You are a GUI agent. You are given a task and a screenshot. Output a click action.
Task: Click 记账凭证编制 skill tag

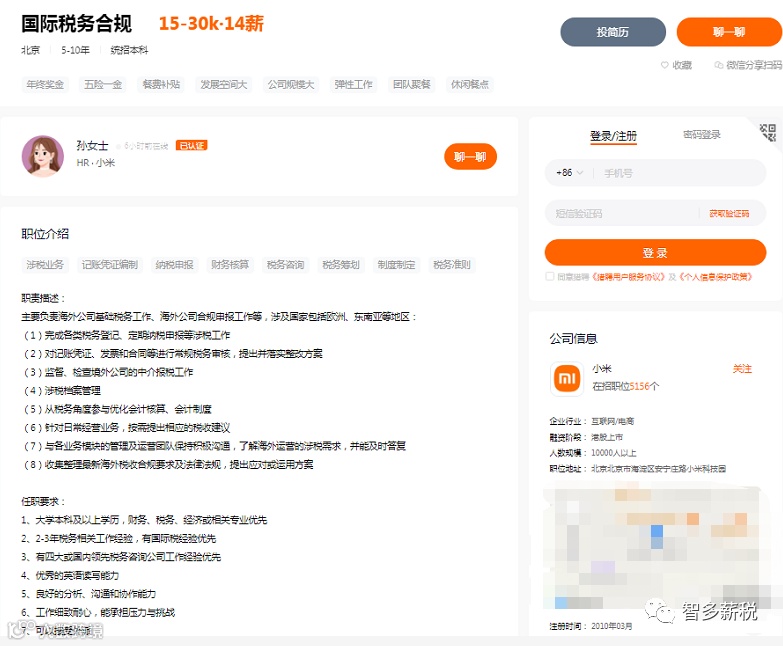(110, 265)
